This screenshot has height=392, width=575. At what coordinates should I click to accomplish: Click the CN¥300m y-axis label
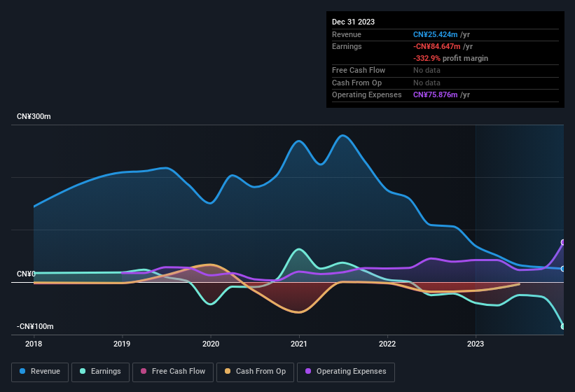tap(34, 116)
